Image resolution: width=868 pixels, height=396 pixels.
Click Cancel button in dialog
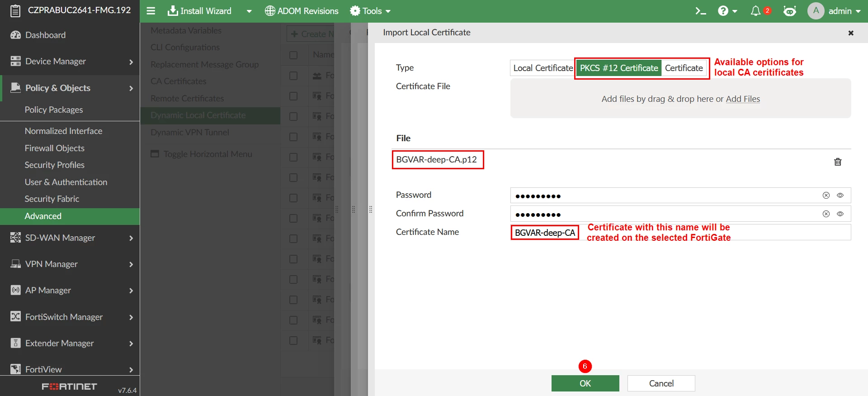click(661, 383)
